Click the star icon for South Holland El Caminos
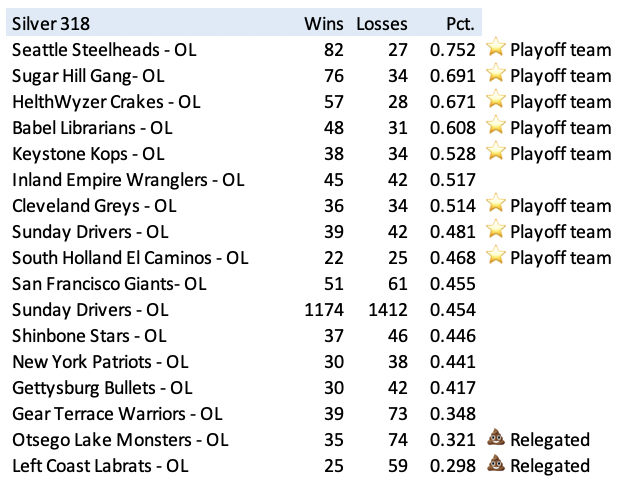 pos(496,257)
